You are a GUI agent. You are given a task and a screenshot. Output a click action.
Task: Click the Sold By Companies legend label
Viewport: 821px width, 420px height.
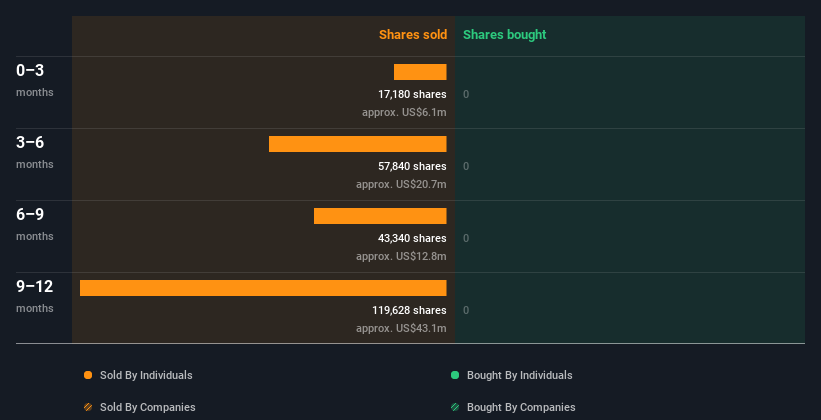pos(148,407)
